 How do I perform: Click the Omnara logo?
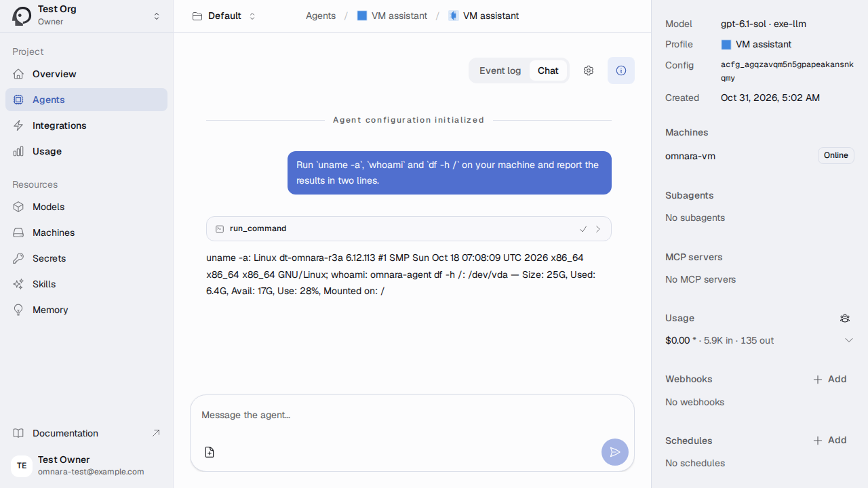coord(22,16)
